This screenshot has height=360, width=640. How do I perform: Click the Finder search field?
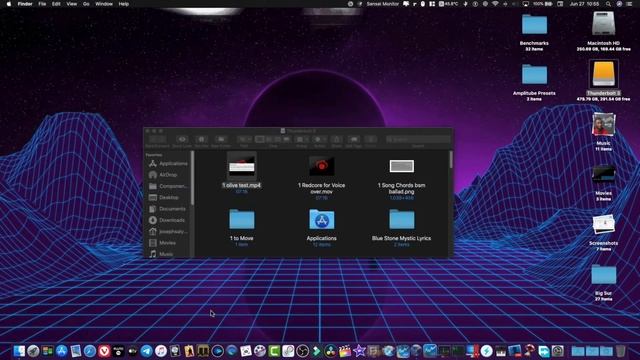[x=418, y=140]
